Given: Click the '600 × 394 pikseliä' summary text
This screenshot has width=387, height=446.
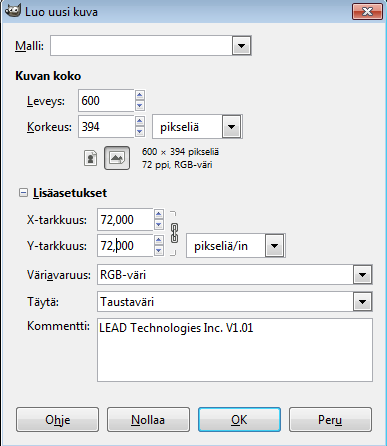Looking at the screenshot, I should [180, 152].
